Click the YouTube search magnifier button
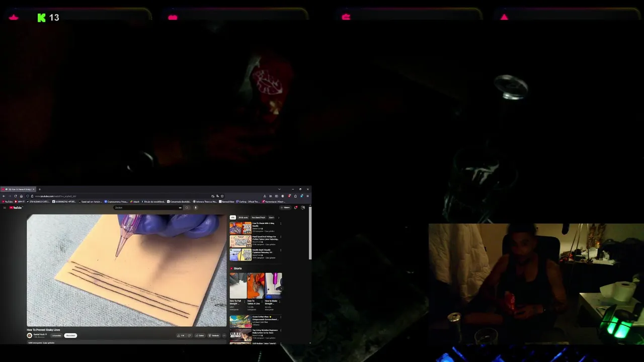Image resolution: width=644 pixels, height=362 pixels. pyautogui.click(x=187, y=208)
